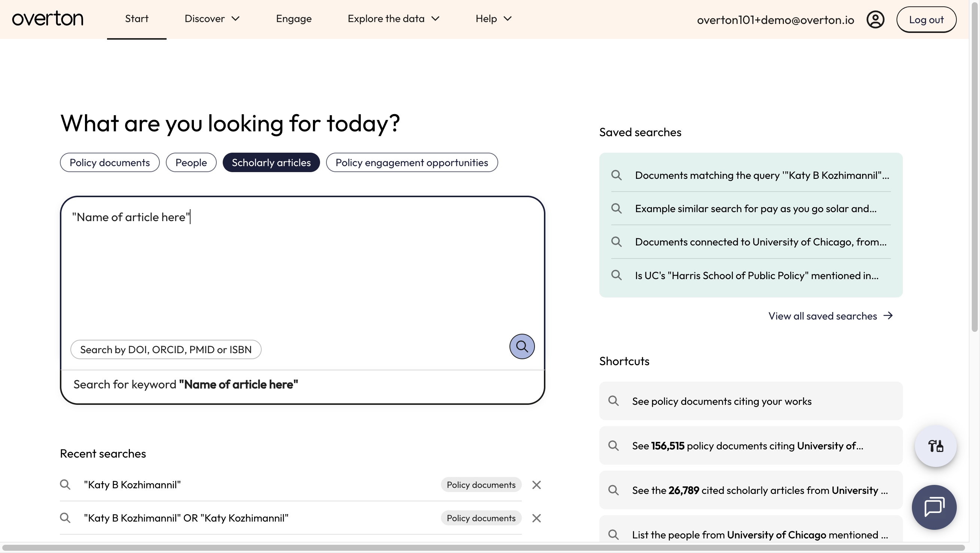
Task: Go to the Start tab
Action: click(137, 19)
